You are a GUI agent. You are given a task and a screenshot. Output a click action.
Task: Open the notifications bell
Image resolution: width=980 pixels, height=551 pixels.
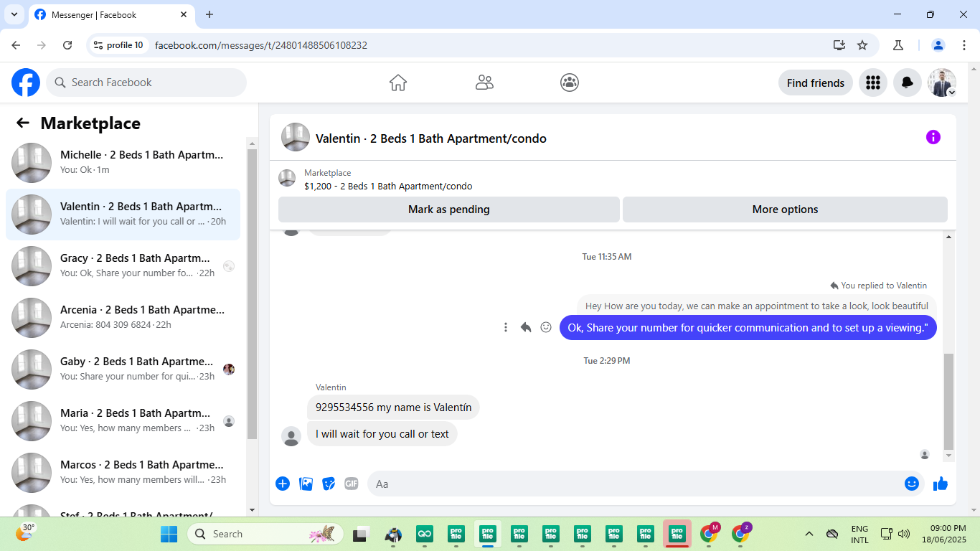[x=908, y=83]
